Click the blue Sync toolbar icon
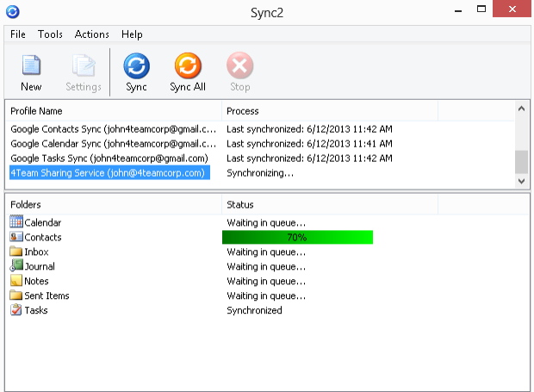Viewport: 534px width, 392px height. tap(136, 65)
